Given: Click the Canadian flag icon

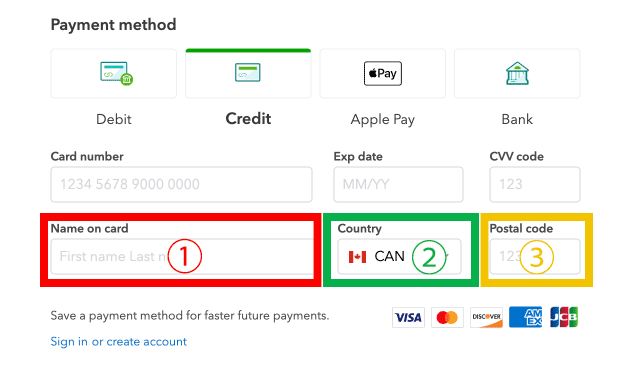Looking at the screenshot, I should pos(357,257).
